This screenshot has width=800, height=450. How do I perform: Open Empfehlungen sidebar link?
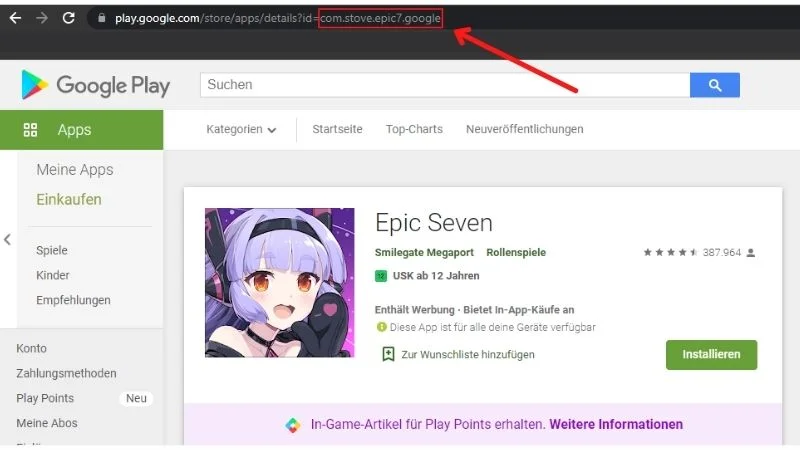pyautogui.click(x=73, y=300)
